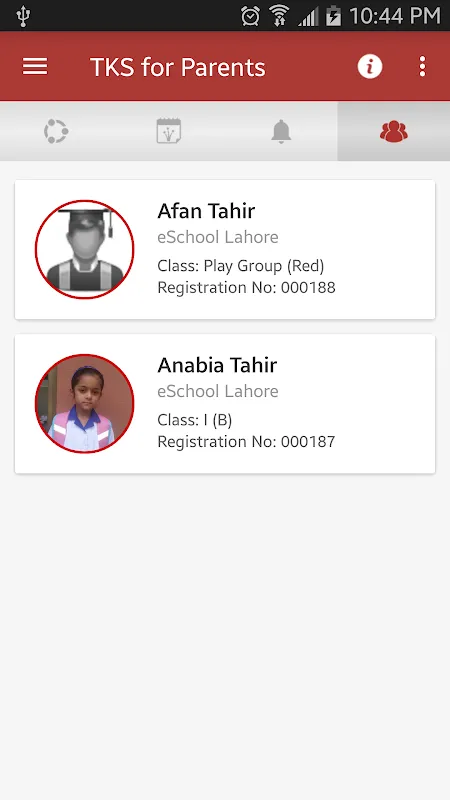Tap the USB connection status icon
Image resolution: width=450 pixels, height=800 pixels.
[x=23, y=16]
